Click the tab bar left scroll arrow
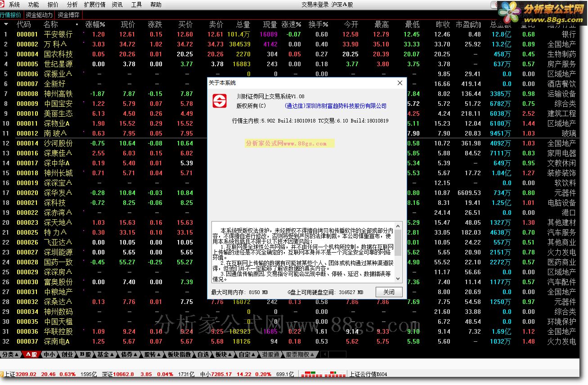Viewport: 588px width, 385px height. click(x=324, y=354)
